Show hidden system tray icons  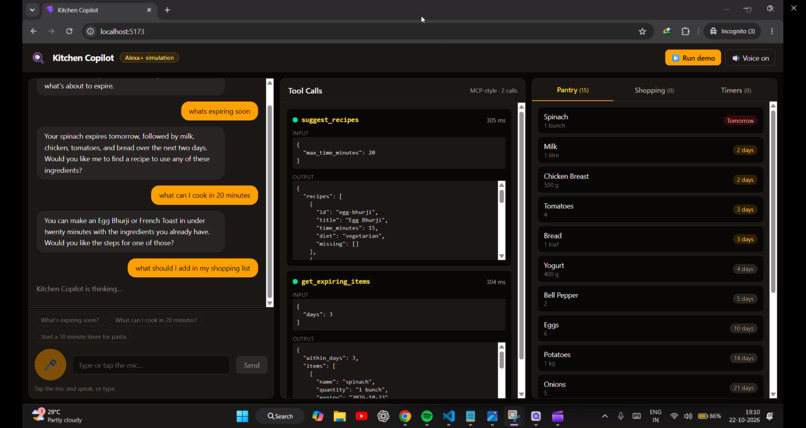coord(604,416)
